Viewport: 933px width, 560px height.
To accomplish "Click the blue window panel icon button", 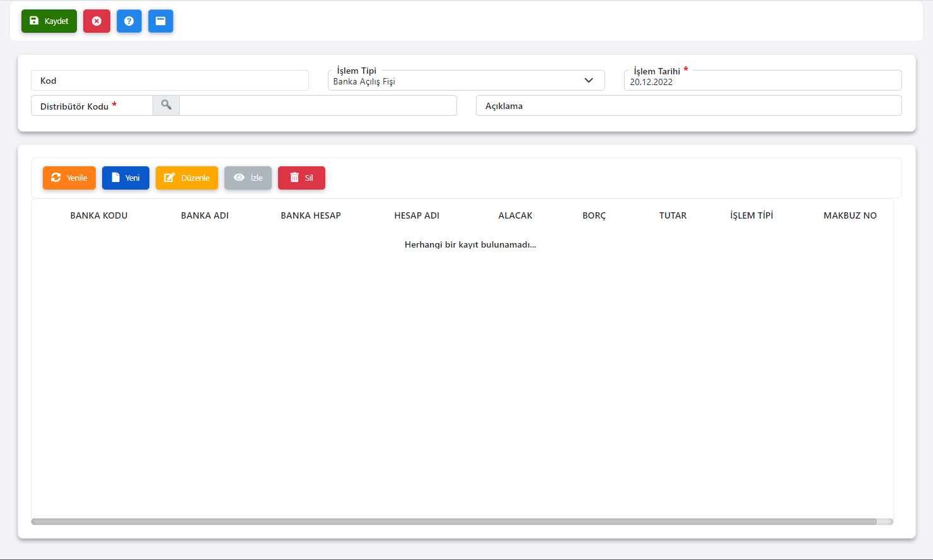I will 161,21.
